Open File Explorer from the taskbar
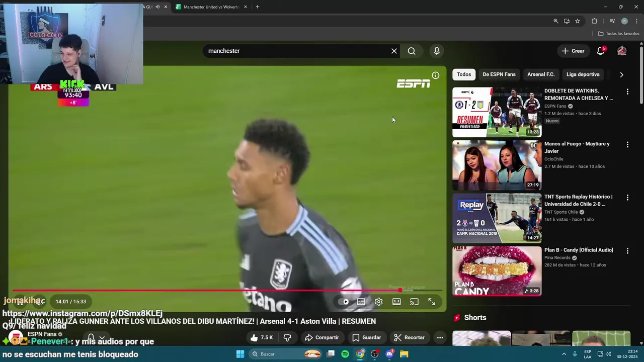 coord(404,354)
